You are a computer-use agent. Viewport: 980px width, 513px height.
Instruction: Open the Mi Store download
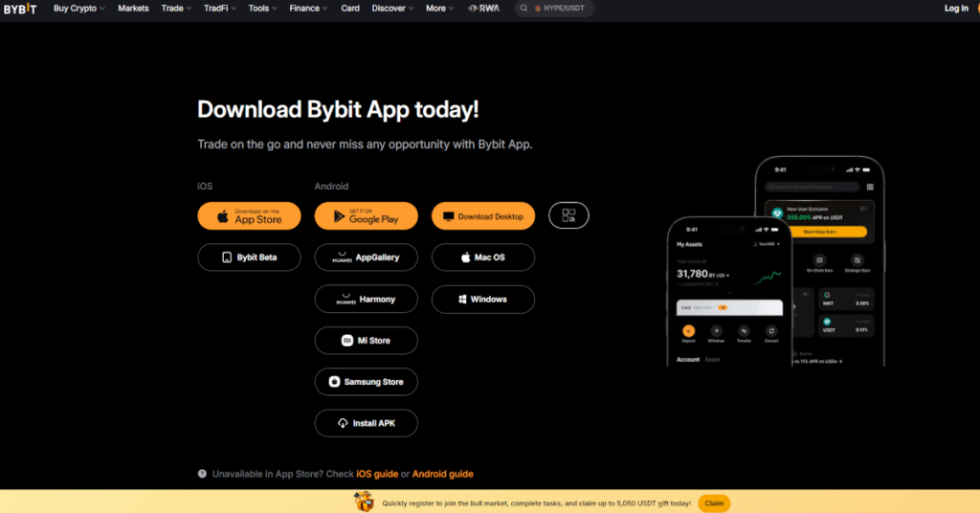click(366, 341)
